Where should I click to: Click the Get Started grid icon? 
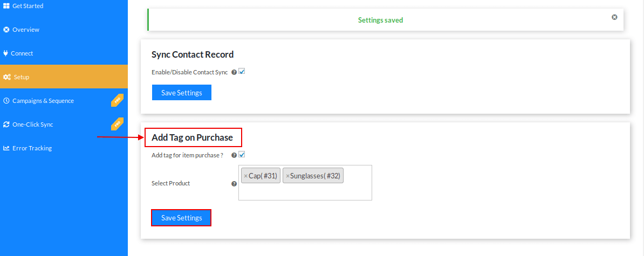[x=6, y=6]
